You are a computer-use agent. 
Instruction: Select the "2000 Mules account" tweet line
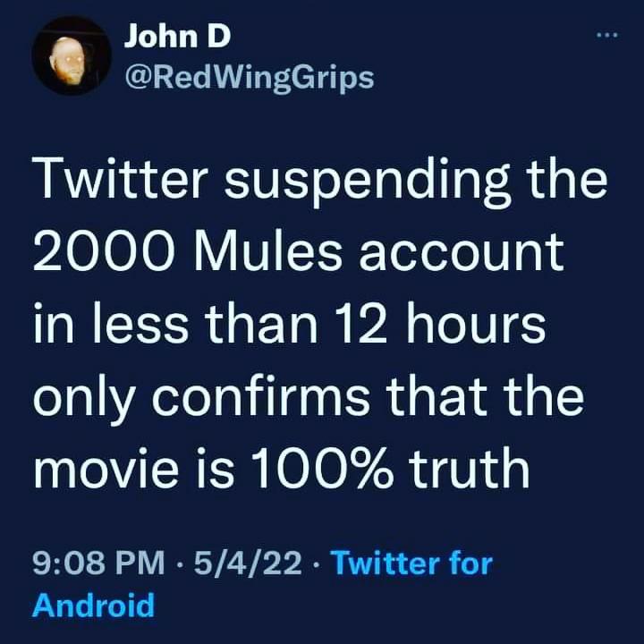pos(299,251)
